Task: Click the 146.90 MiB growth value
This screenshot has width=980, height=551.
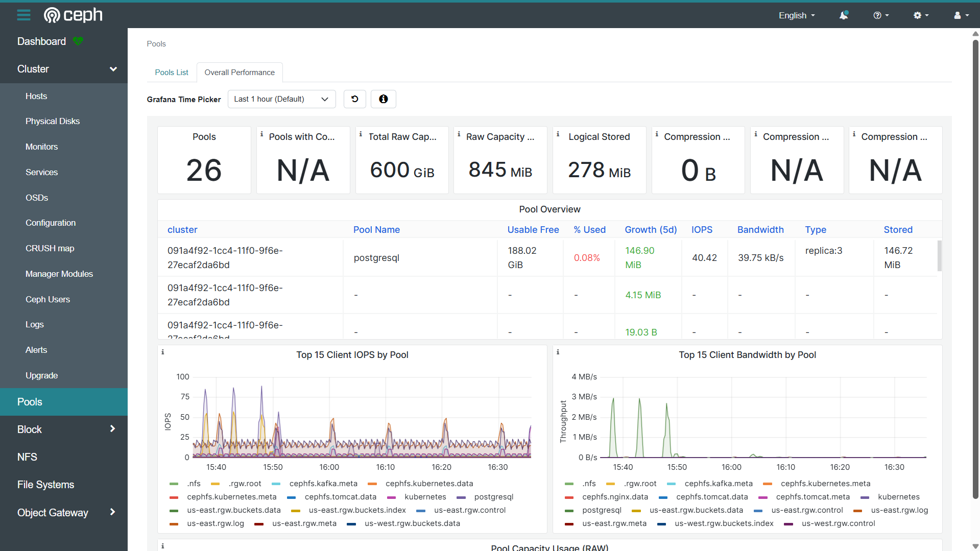Action: click(x=639, y=258)
